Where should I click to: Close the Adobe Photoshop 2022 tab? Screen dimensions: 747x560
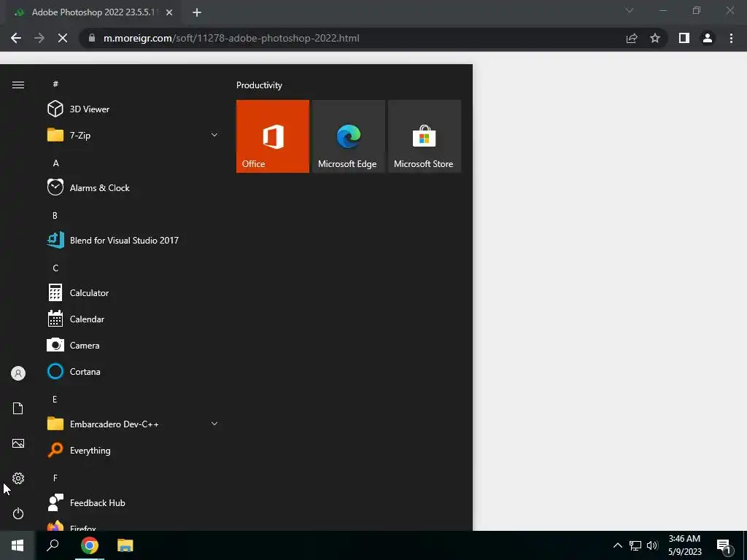pos(169,12)
